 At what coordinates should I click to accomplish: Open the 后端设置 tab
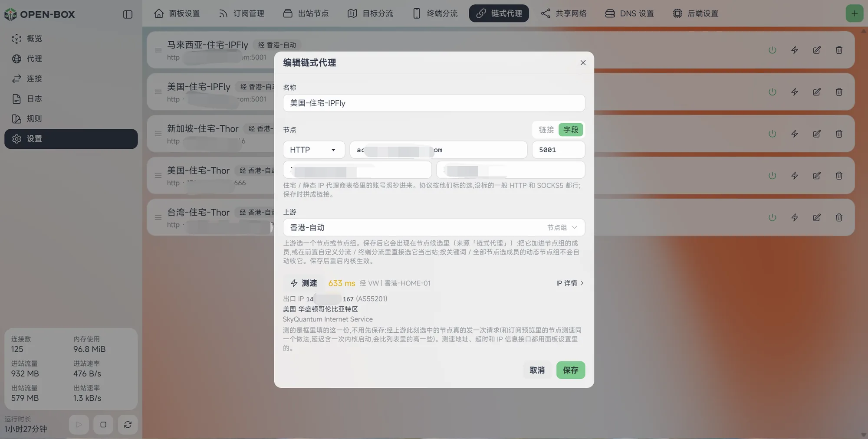[695, 13]
